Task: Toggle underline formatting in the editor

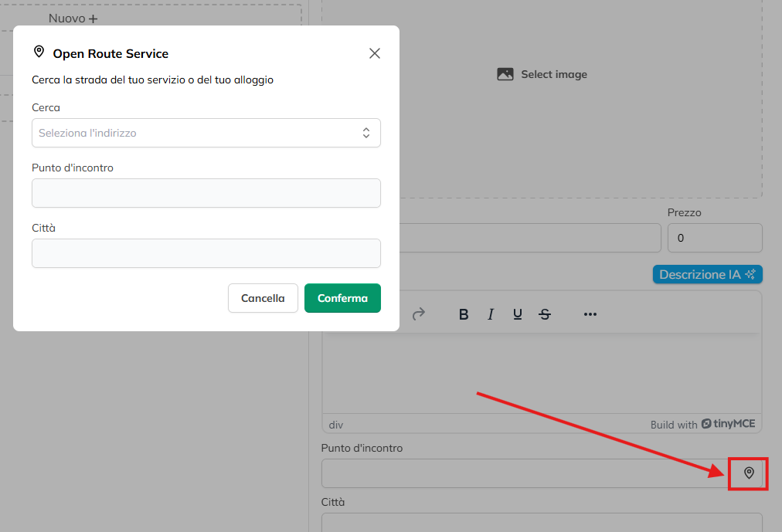Action: (x=518, y=314)
